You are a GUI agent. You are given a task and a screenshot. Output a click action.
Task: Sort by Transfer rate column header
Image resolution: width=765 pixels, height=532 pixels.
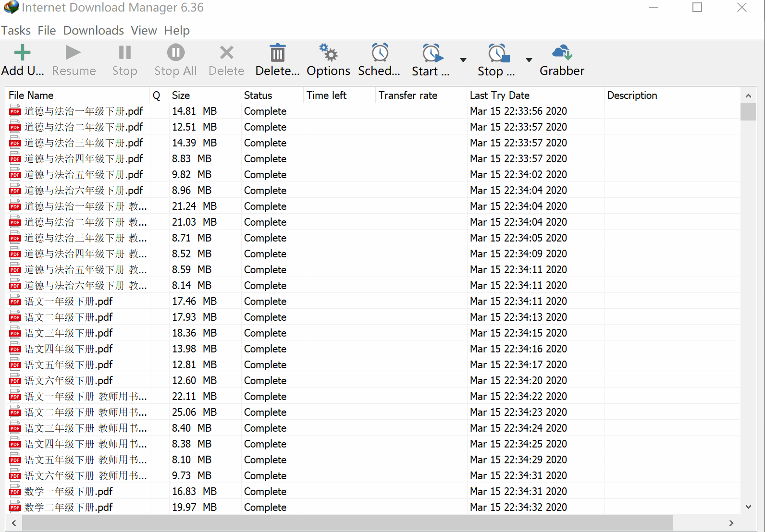(421, 95)
